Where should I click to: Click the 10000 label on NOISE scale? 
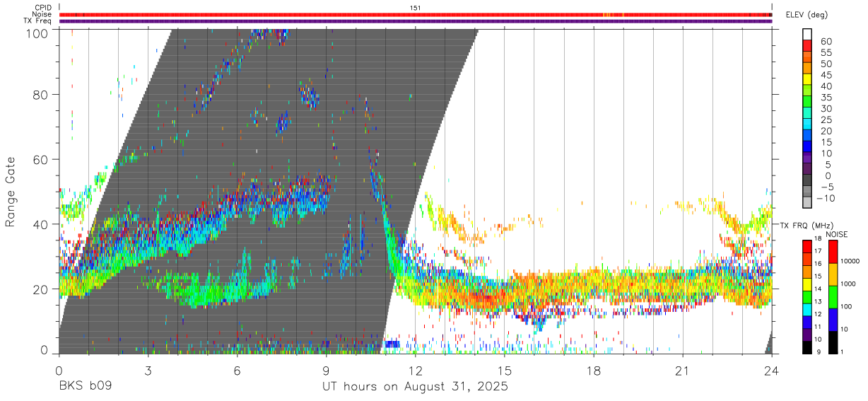click(x=850, y=261)
